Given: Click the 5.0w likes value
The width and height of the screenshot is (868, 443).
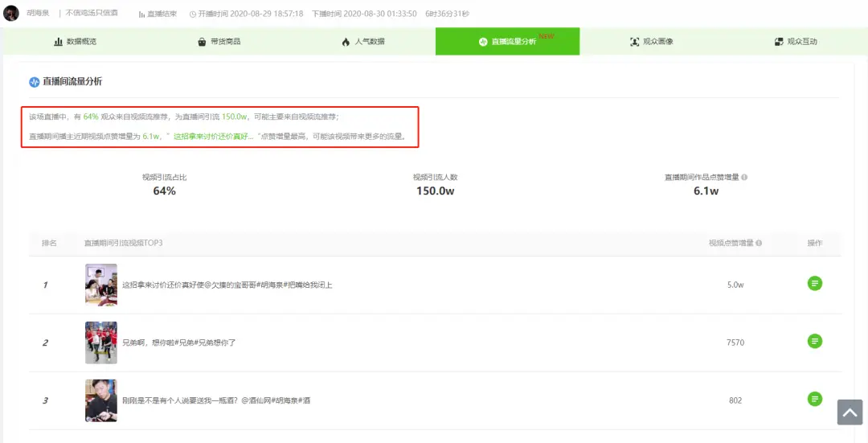Looking at the screenshot, I should click(x=735, y=285).
